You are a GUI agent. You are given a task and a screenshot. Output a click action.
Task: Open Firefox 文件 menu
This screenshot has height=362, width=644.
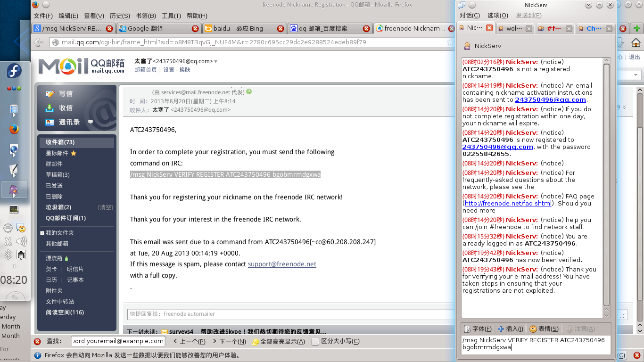[43, 16]
